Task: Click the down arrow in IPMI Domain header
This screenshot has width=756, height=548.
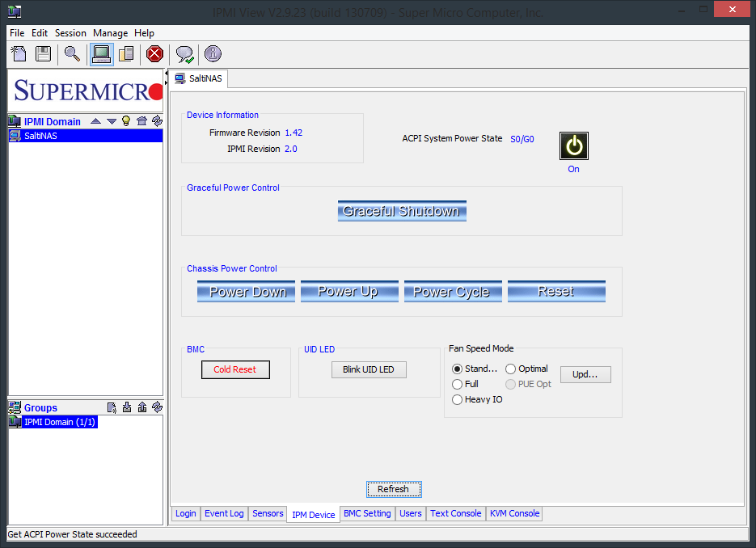Action: pyautogui.click(x=112, y=121)
